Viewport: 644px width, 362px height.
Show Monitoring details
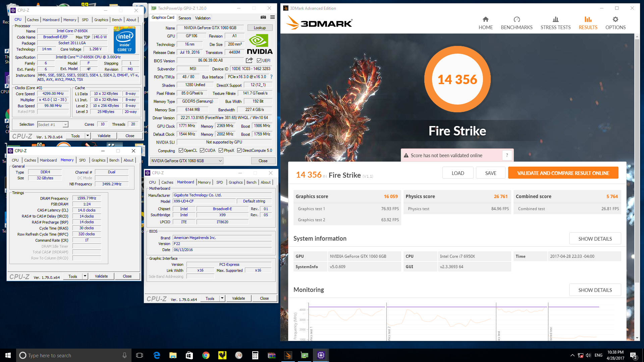tap(595, 290)
